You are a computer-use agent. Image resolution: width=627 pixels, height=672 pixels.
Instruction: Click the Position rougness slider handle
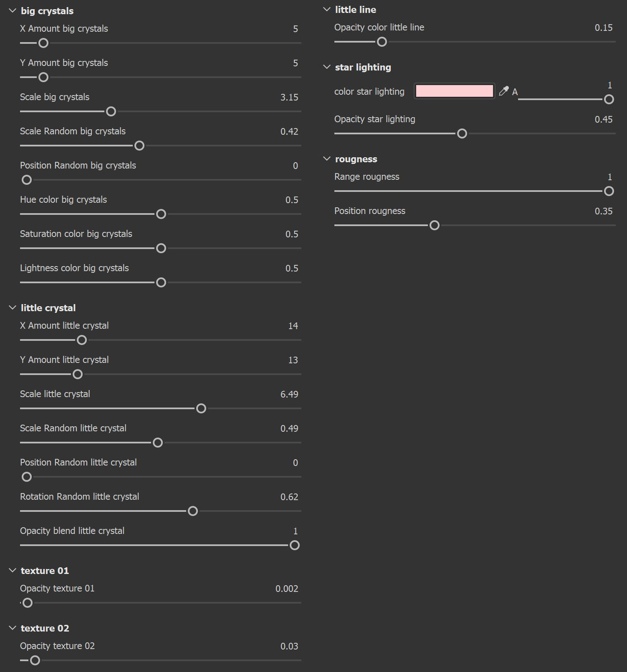click(435, 225)
